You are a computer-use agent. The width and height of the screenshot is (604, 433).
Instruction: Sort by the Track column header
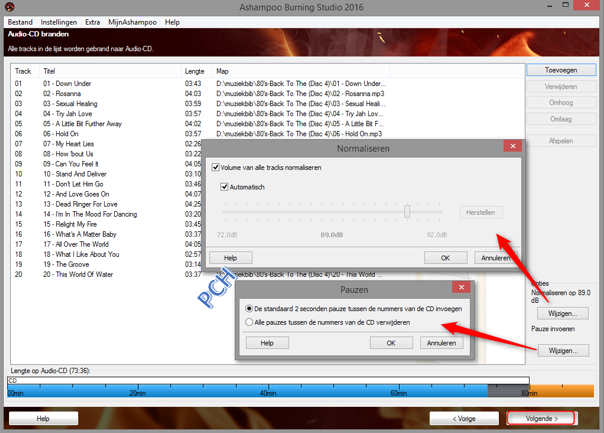pos(23,71)
